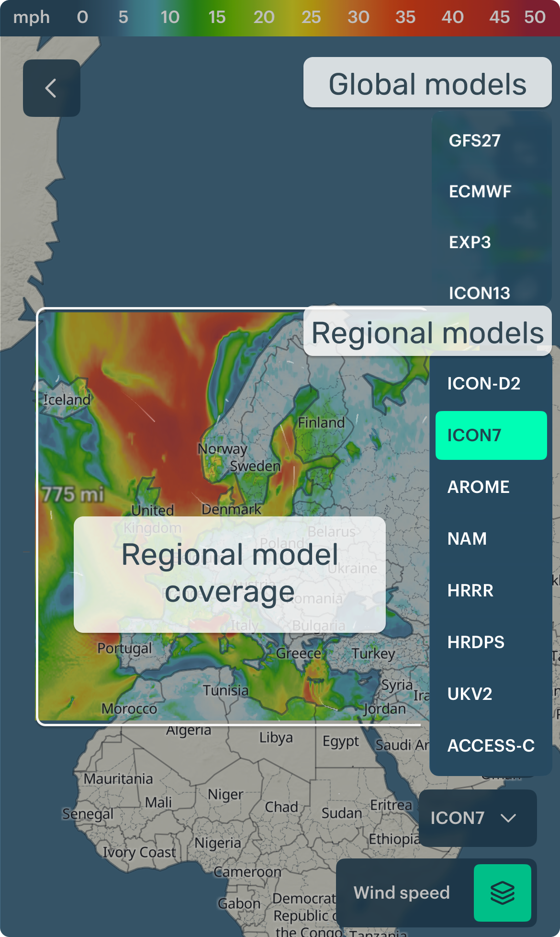
Task: Click the 775 mi distance label
Action: click(73, 494)
